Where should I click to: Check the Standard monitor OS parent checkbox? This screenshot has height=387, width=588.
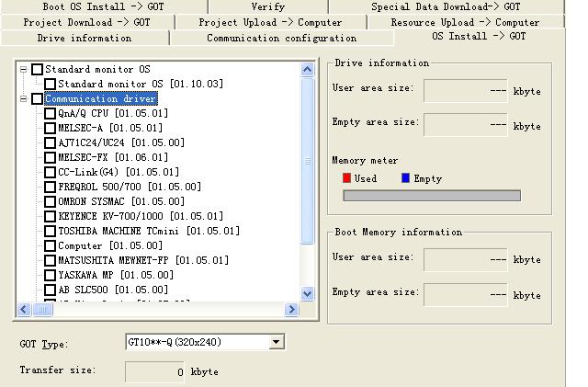pos(37,70)
